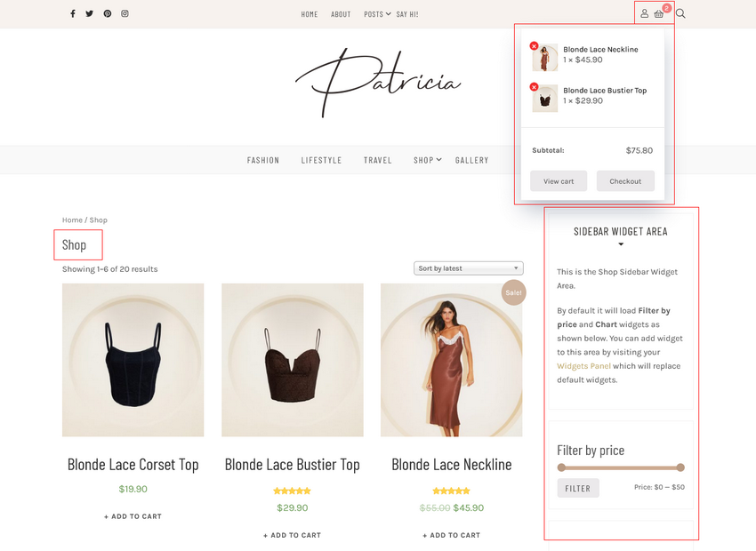Open the Blonde Lace Corset Top title
The width and height of the screenshot is (756, 551).
pyautogui.click(x=133, y=465)
